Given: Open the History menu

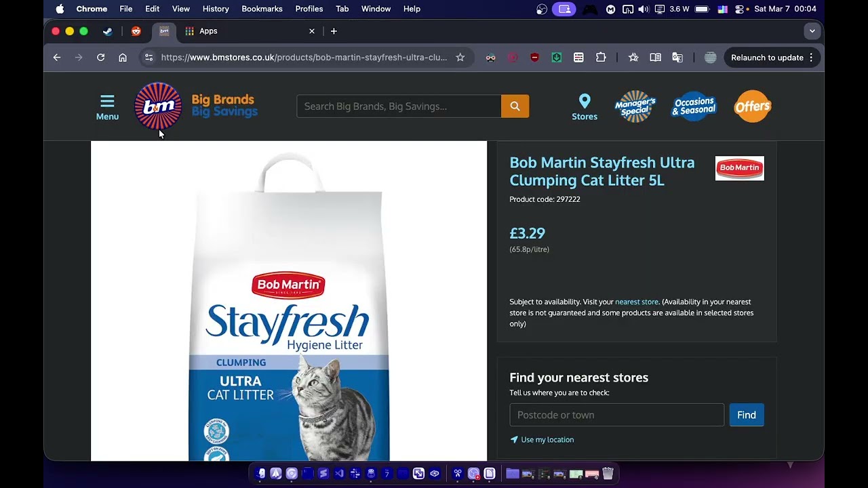Looking at the screenshot, I should pos(216,9).
